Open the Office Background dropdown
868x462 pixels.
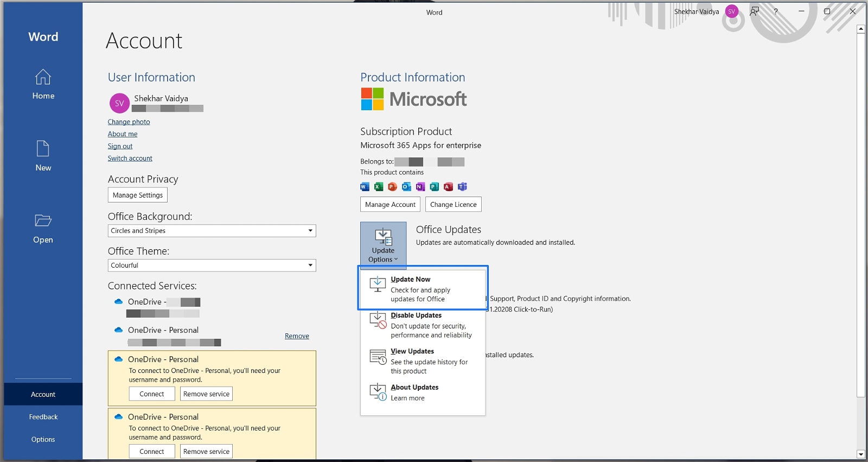coord(212,231)
